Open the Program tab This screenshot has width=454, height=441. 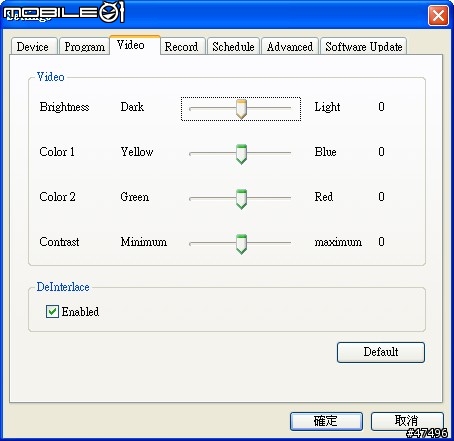click(x=84, y=46)
